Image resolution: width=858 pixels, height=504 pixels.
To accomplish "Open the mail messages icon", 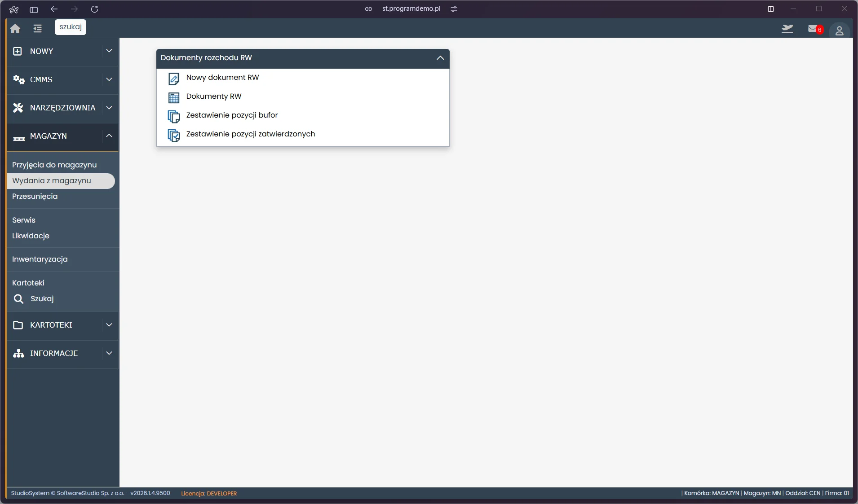I will pyautogui.click(x=813, y=29).
